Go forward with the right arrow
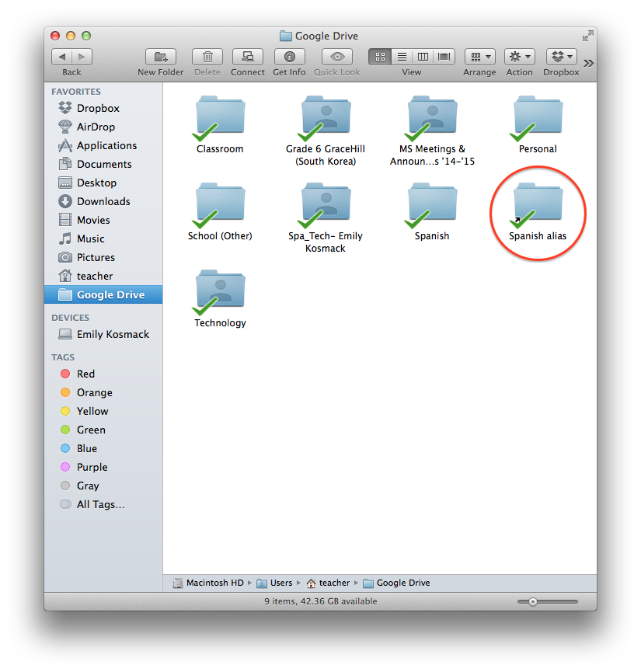The image size is (641, 672). tap(82, 57)
